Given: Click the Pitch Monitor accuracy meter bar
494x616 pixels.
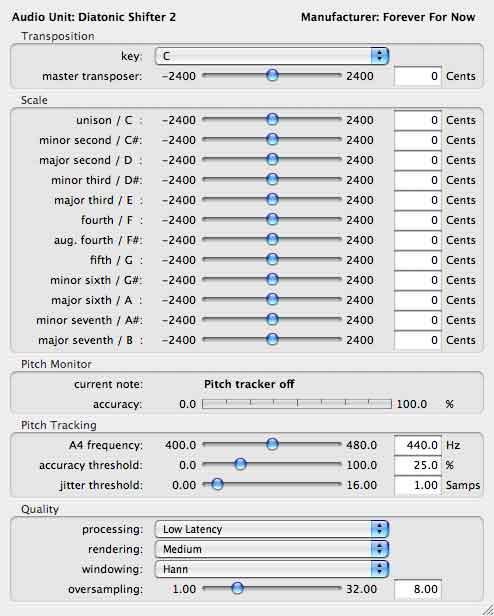Looking at the screenshot, I should coord(297,404).
